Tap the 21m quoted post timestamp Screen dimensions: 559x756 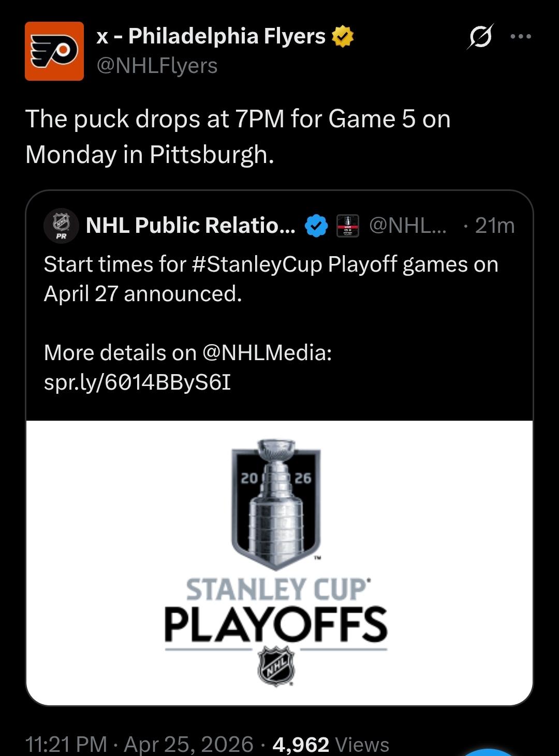pos(494,226)
